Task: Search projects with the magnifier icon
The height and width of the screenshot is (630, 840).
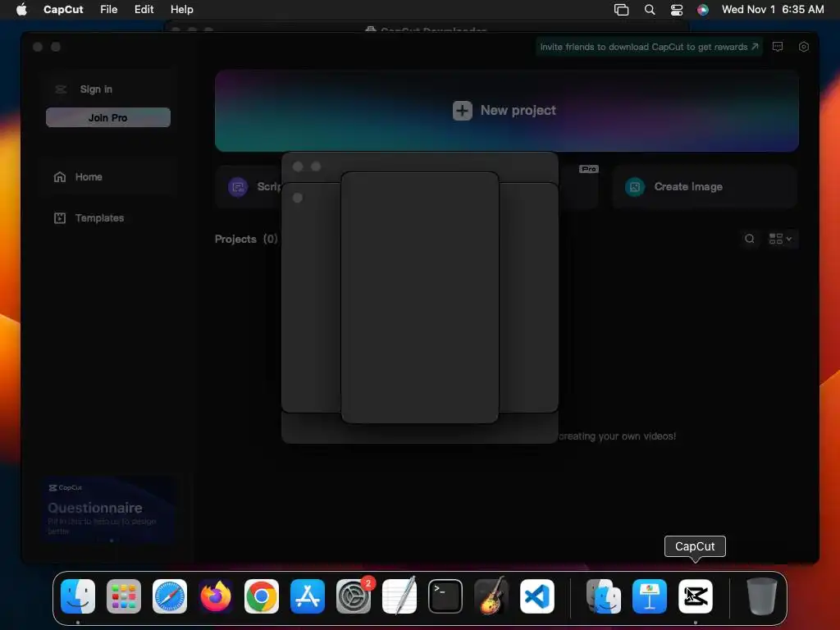Action: [750, 239]
